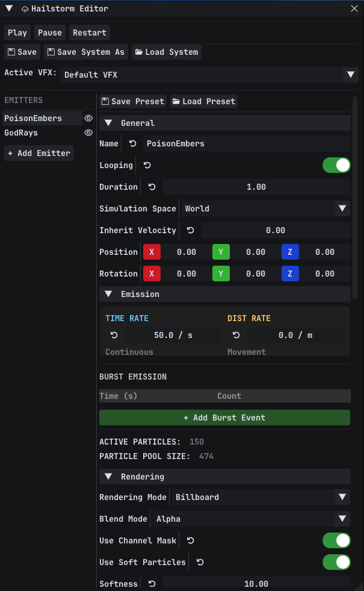
Task: Collapse the Emission section
Action: pos(108,294)
